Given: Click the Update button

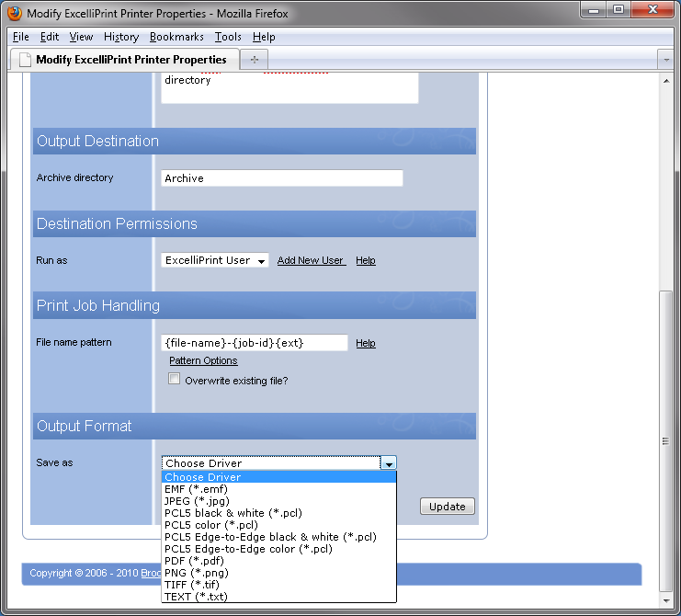Looking at the screenshot, I should [448, 506].
